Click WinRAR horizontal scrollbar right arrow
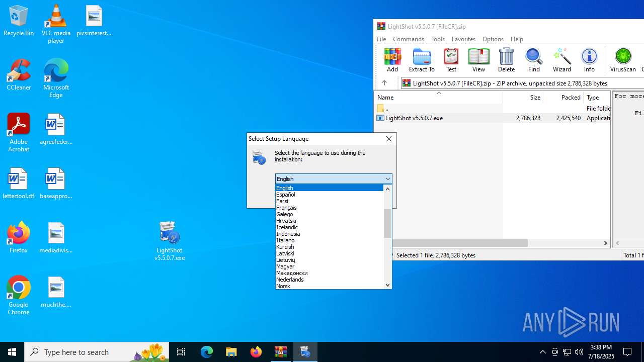The width and height of the screenshot is (644, 362). pos(606,243)
